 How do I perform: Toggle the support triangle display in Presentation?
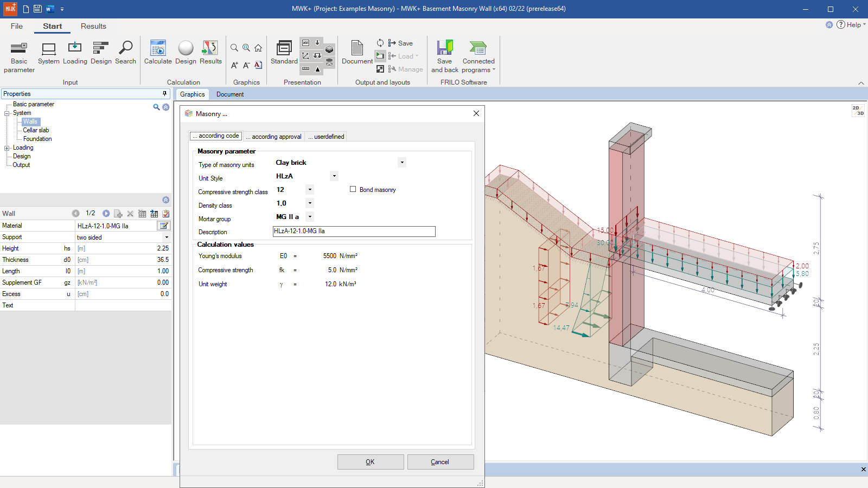317,69
